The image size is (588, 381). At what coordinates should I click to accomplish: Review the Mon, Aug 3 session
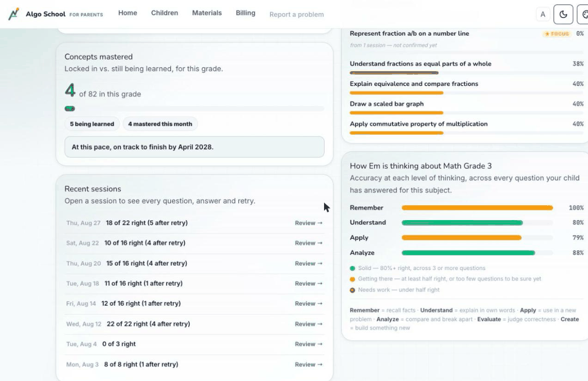click(x=309, y=364)
